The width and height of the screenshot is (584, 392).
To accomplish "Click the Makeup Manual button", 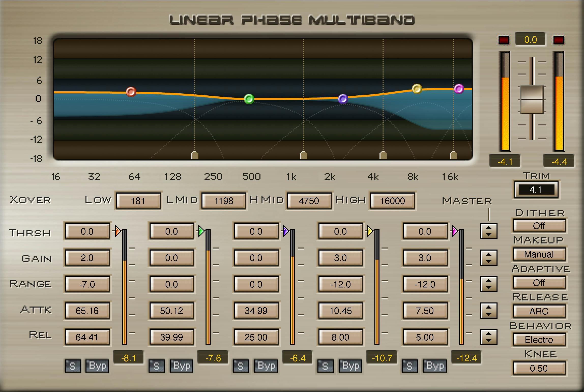I will [539, 254].
